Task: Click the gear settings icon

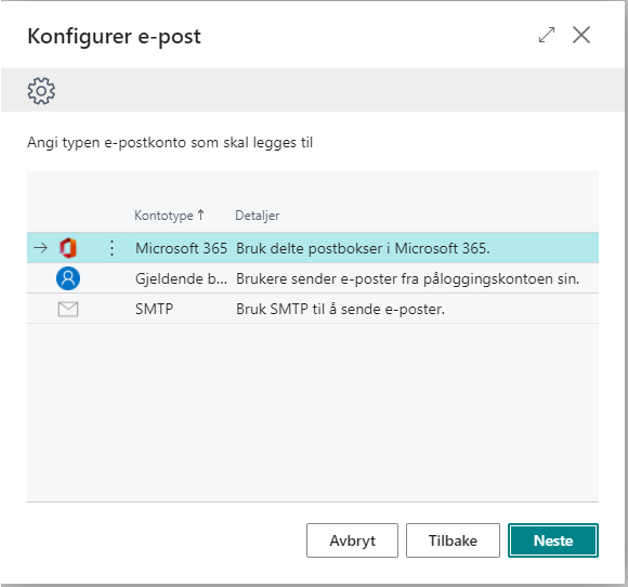Action: coord(41,92)
